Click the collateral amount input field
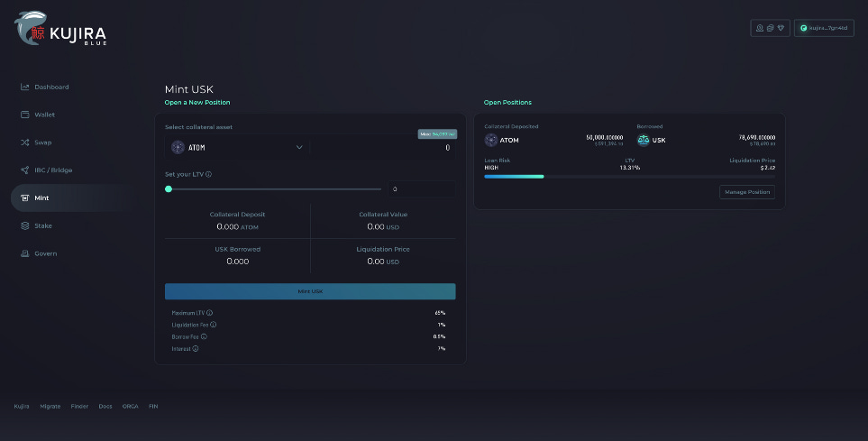The image size is (868, 441). (x=382, y=147)
